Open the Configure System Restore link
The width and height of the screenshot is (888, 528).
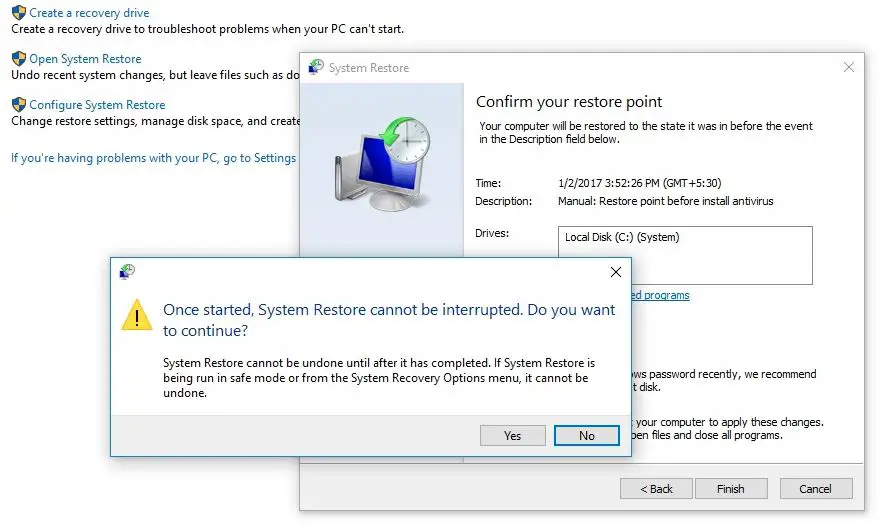click(x=97, y=105)
